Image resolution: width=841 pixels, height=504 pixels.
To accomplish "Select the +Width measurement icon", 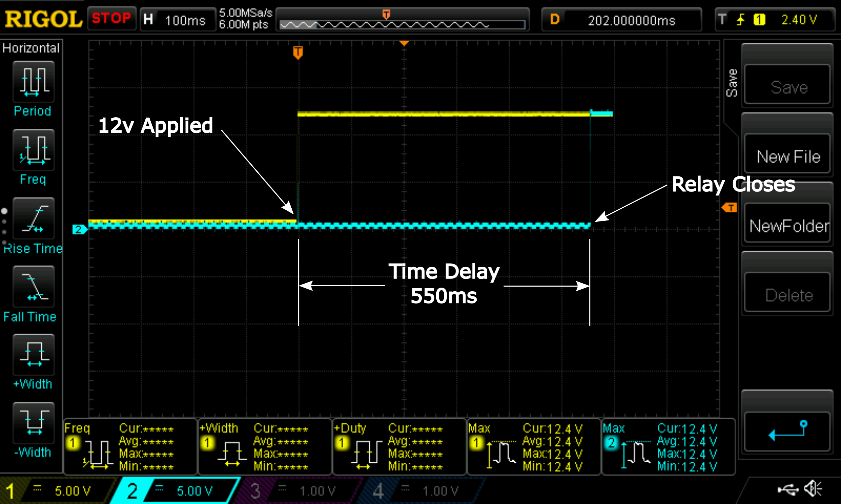I will (x=33, y=355).
